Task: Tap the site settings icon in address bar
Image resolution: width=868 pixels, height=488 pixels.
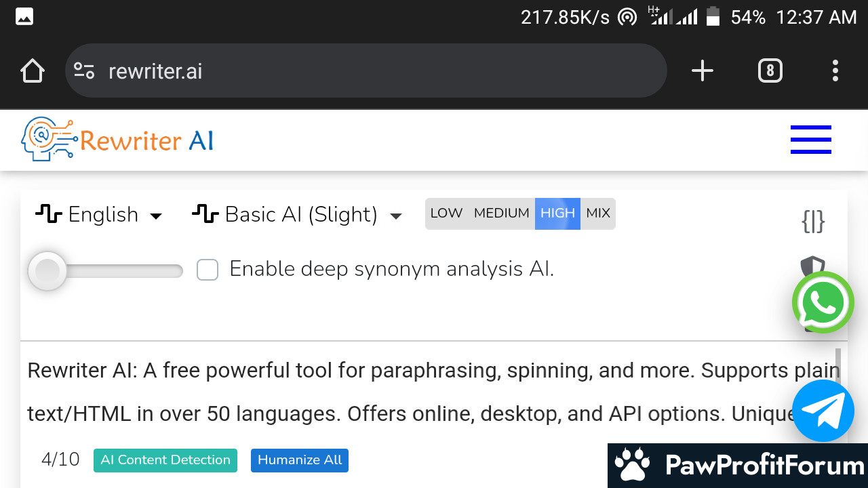Action: coord(84,70)
